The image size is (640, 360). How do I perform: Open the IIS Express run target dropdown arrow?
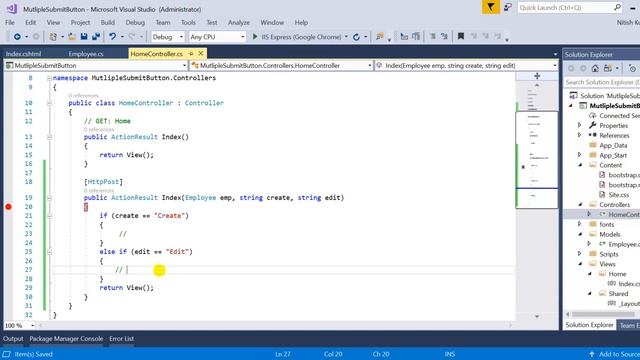click(346, 37)
